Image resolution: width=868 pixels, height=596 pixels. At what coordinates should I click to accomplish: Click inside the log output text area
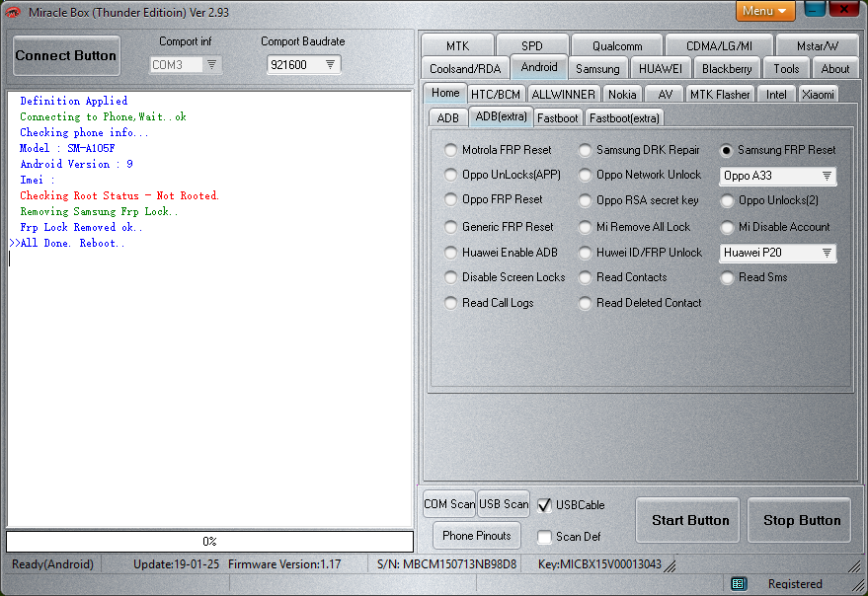pos(209,309)
